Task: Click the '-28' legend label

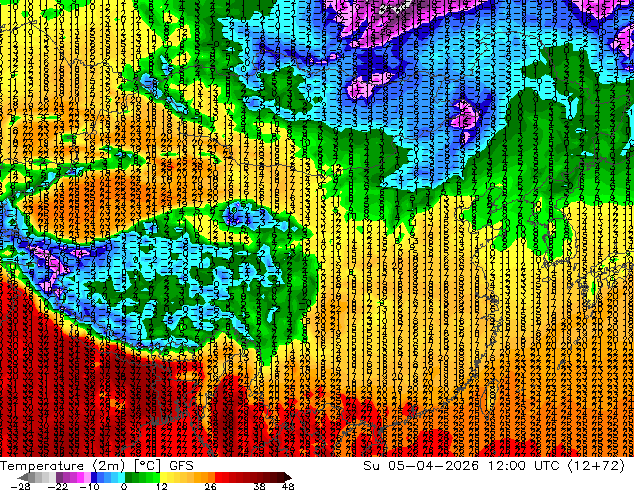Action: click(x=20, y=486)
